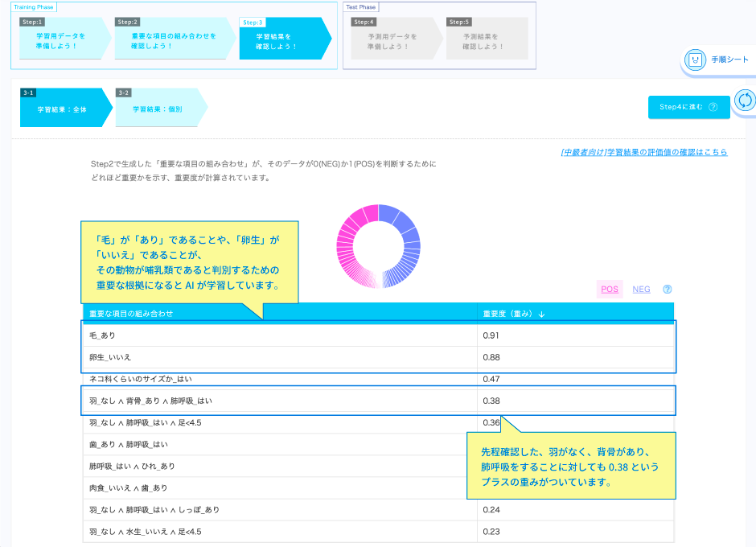756x547 pixels.
Task: Click the weight value 0.23
Action: coord(491,532)
